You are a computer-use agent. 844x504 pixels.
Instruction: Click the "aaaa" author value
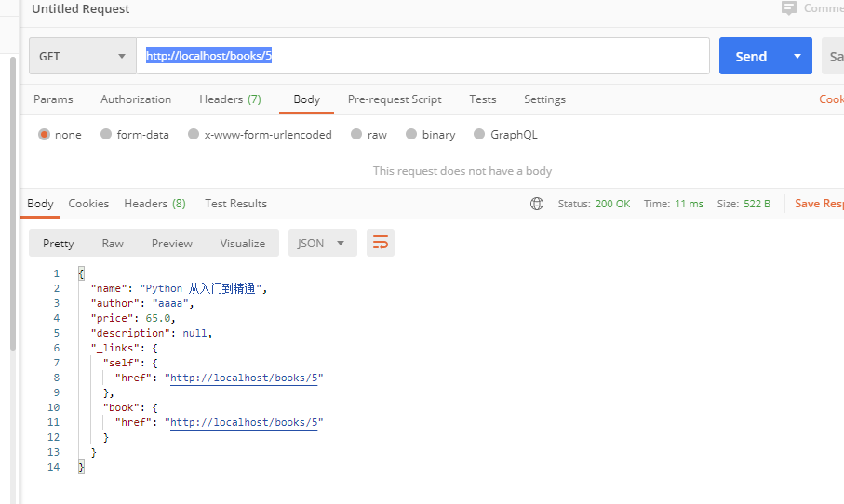click(170, 303)
